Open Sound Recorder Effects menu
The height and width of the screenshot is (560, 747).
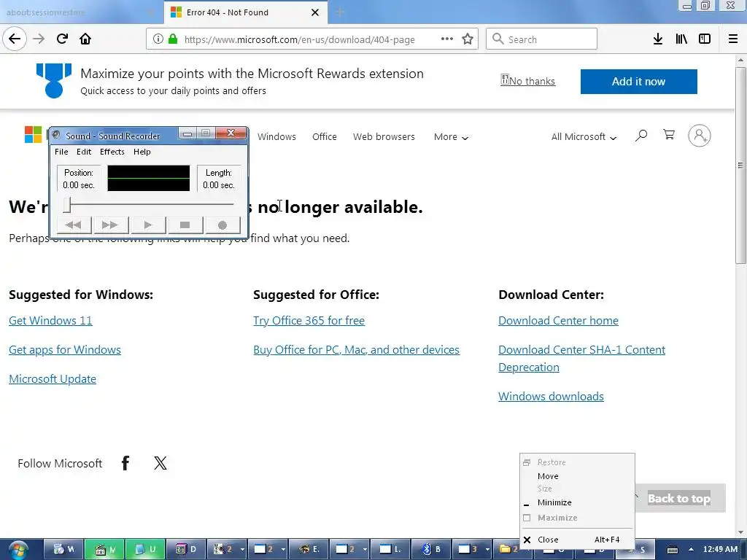pos(112,152)
